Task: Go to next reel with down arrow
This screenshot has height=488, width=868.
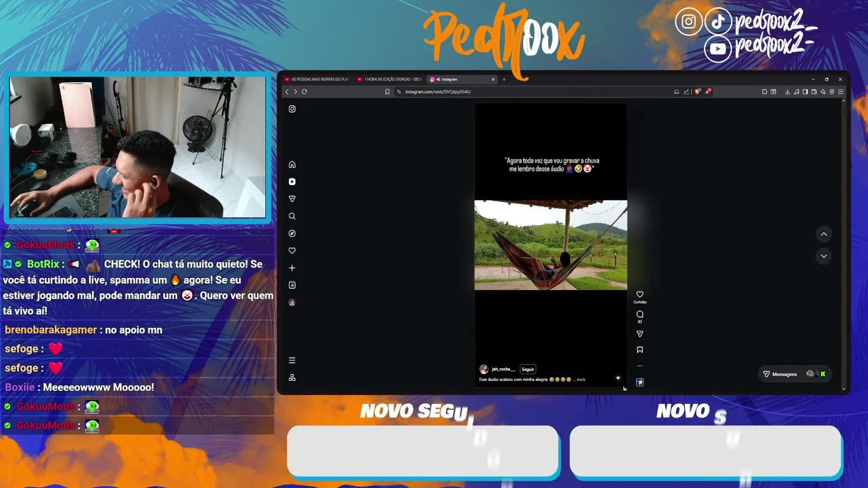Action: click(824, 256)
